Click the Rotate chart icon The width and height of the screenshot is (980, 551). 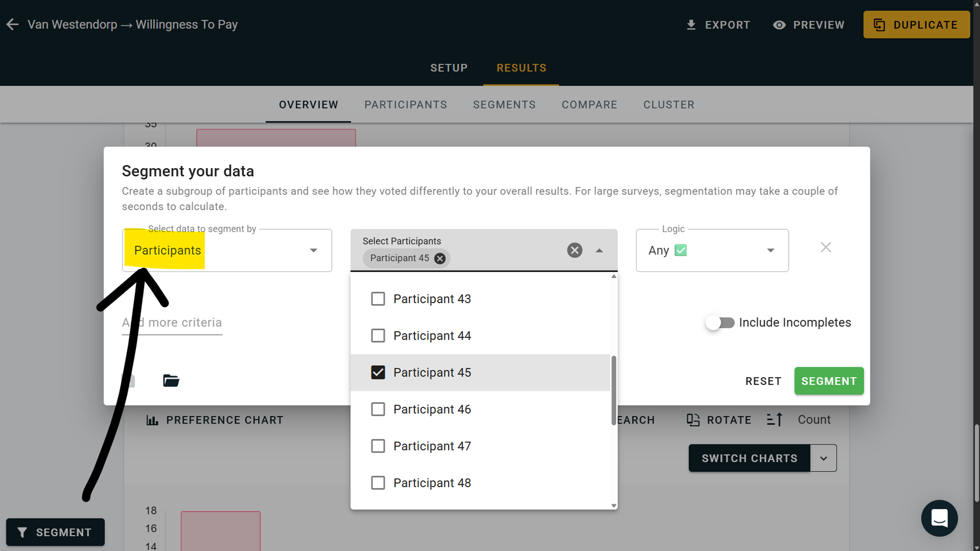(x=693, y=420)
